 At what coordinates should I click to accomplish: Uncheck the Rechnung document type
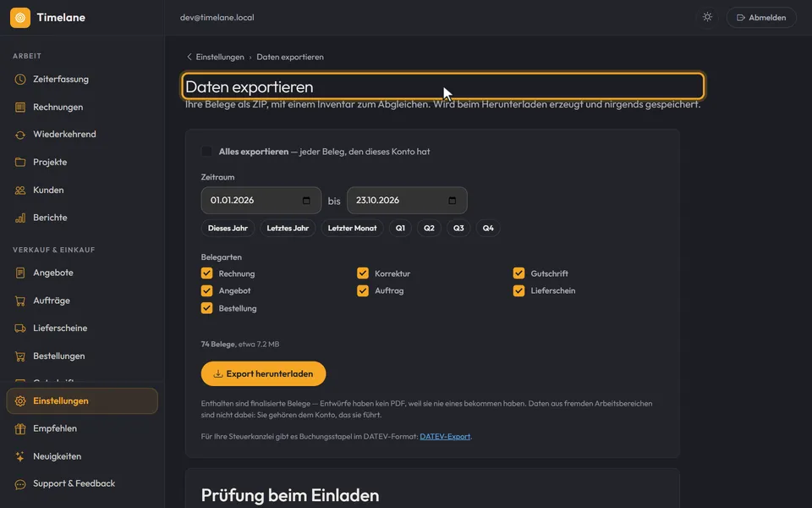click(x=206, y=273)
